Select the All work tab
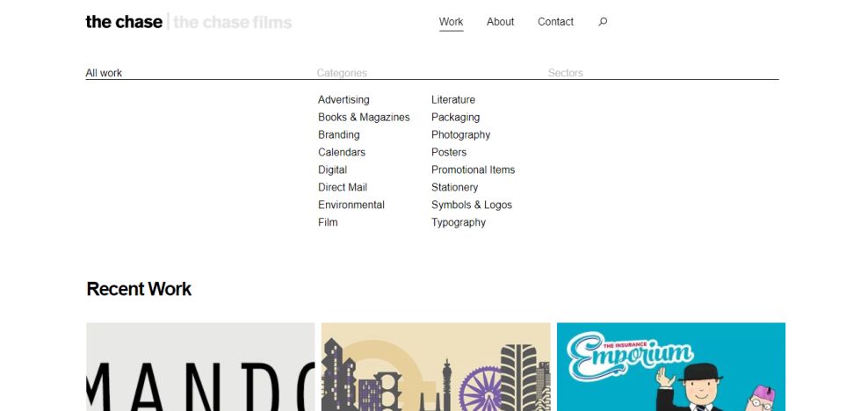This screenshot has height=411, width=868. [x=104, y=73]
